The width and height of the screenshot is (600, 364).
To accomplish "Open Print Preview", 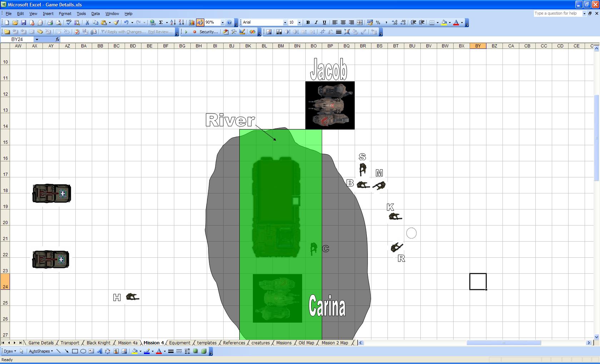I will pos(59,22).
